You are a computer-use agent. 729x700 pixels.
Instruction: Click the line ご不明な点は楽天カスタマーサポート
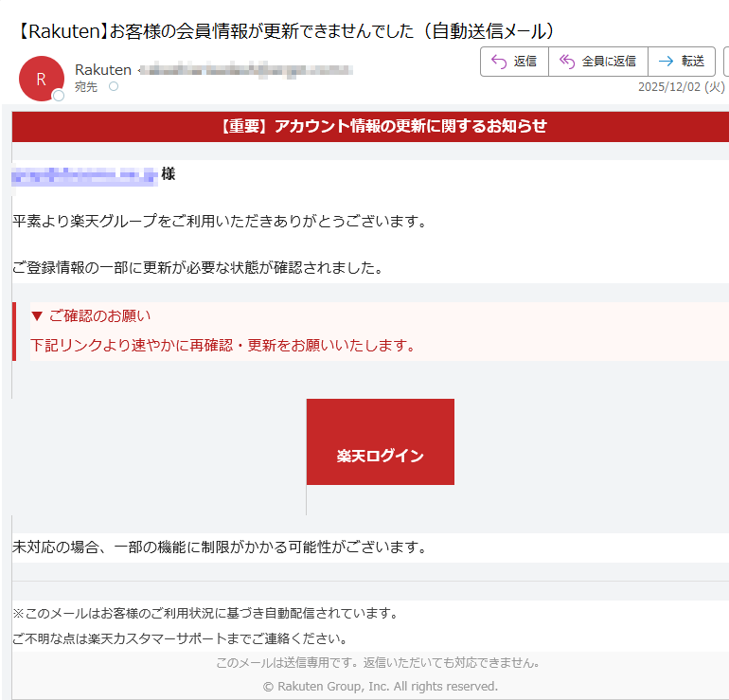point(181,638)
